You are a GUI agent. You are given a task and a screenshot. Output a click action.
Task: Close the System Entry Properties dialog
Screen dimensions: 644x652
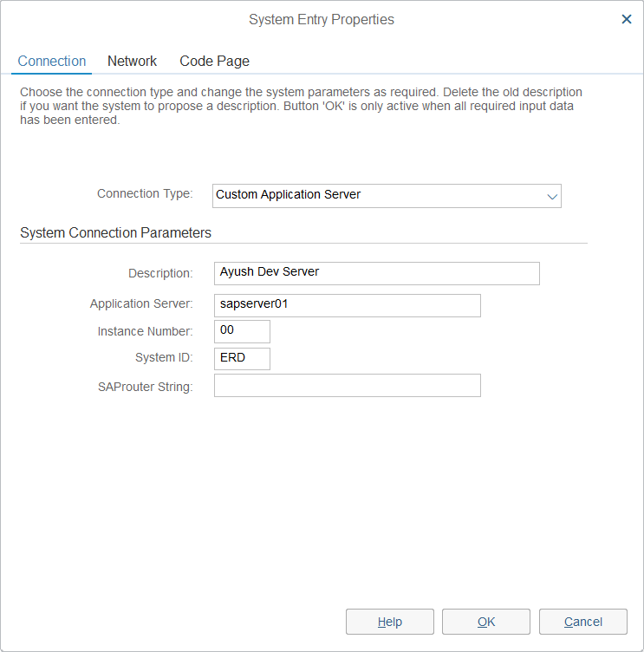coord(627,19)
